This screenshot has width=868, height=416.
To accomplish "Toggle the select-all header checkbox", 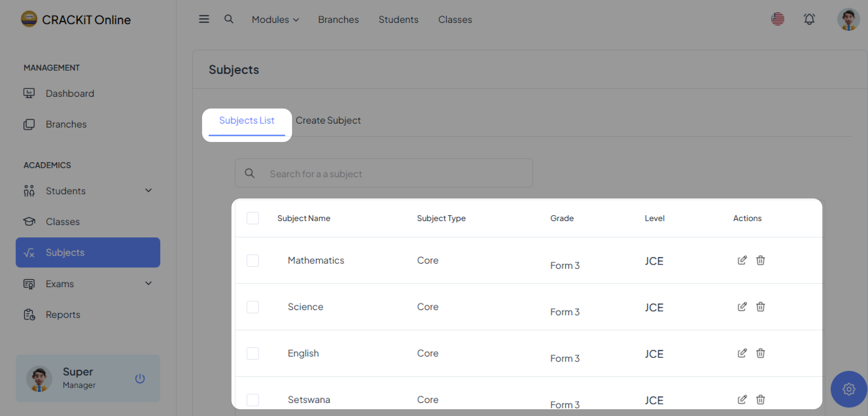I will point(253,218).
